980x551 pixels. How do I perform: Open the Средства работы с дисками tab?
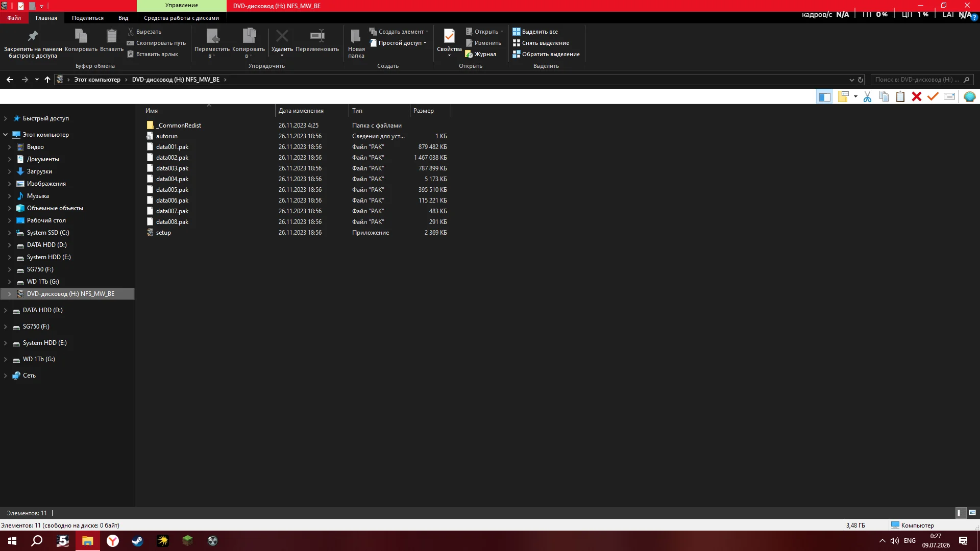[x=181, y=18]
